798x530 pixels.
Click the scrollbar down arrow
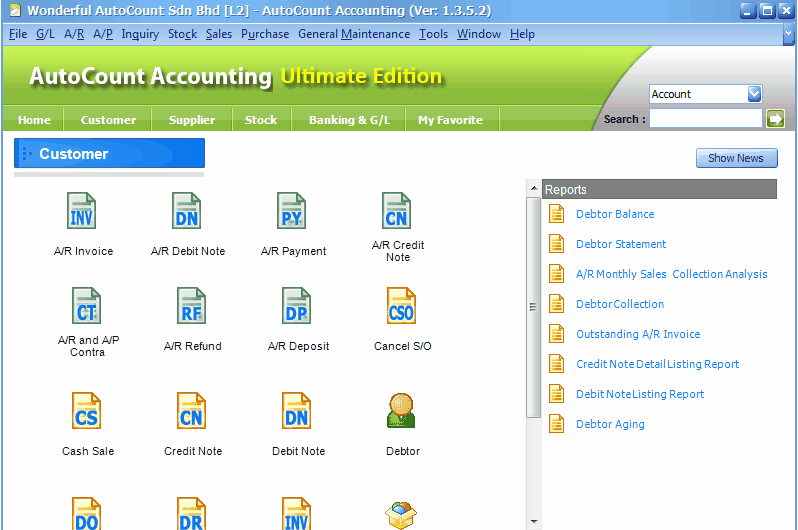(533, 521)
